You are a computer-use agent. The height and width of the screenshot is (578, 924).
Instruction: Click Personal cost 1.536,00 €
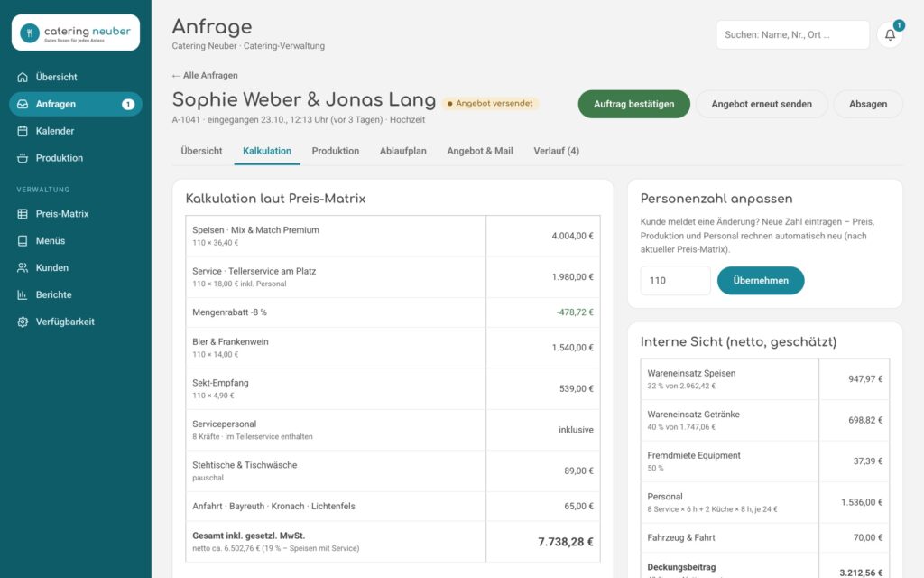point(862,502)
